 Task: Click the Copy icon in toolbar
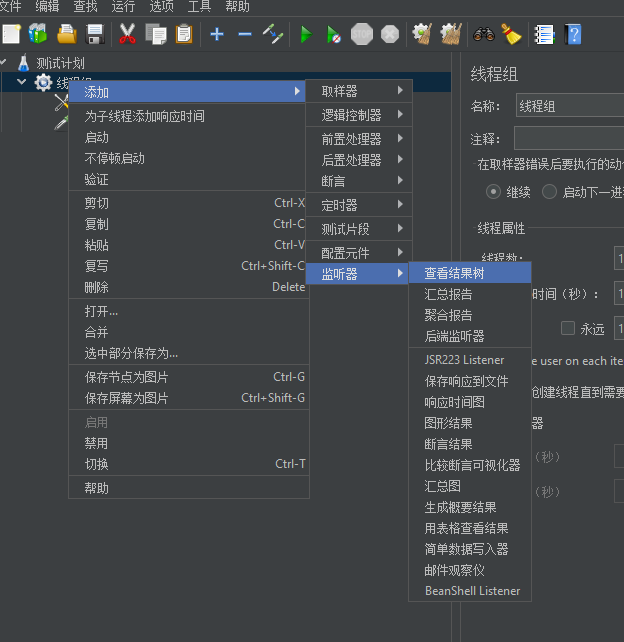pyautogui.click(x=156, y=34)
